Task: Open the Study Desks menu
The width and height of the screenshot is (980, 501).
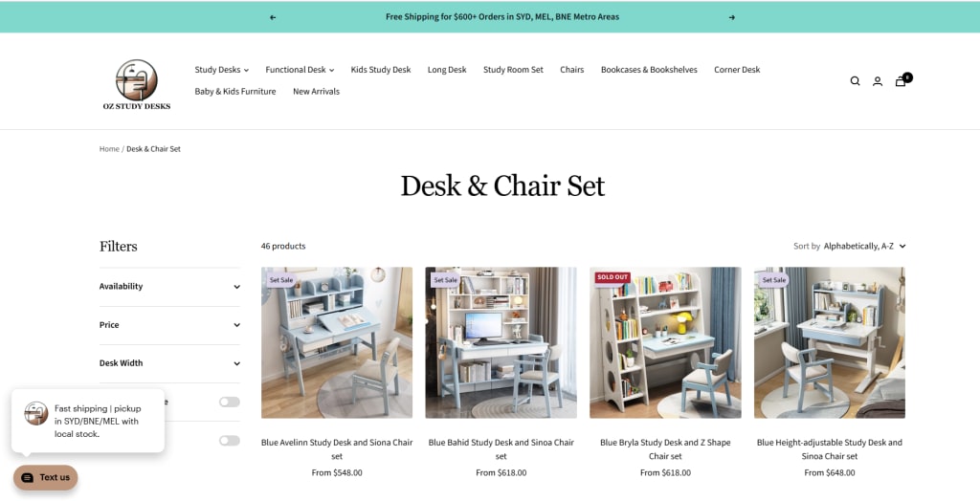Action: pos(221,70)
